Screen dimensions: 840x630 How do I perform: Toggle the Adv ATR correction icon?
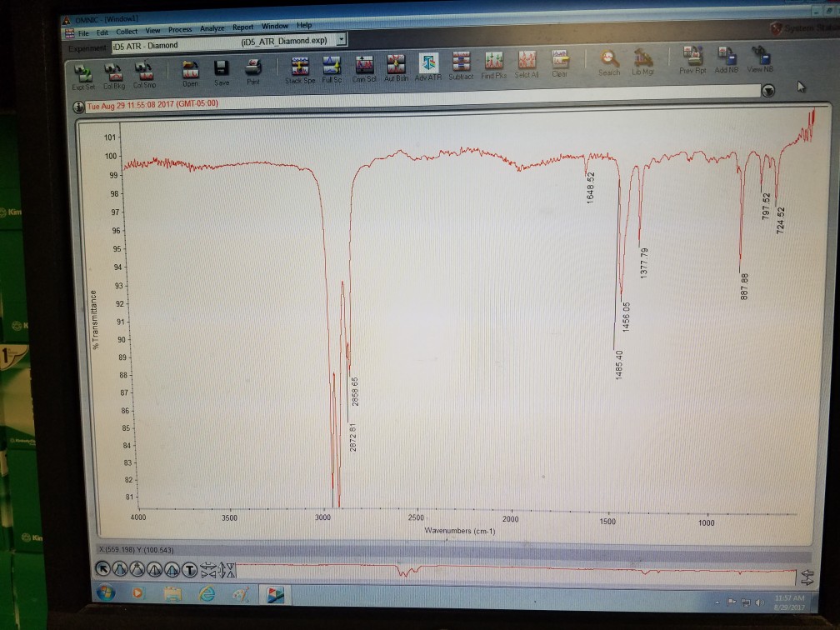(428, 67)
